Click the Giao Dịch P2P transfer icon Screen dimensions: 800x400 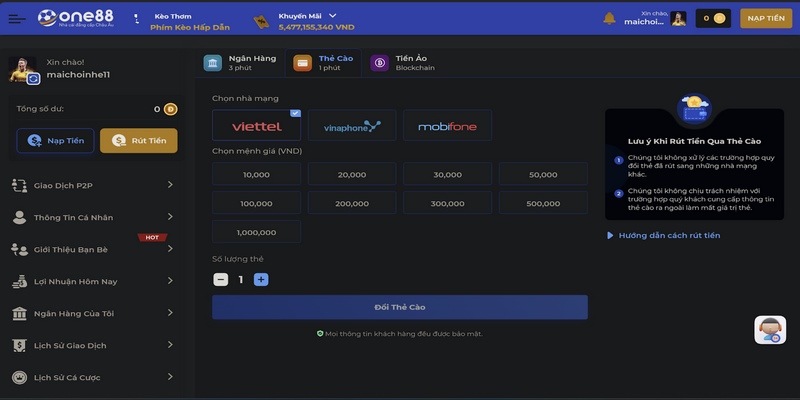(19, 185)
